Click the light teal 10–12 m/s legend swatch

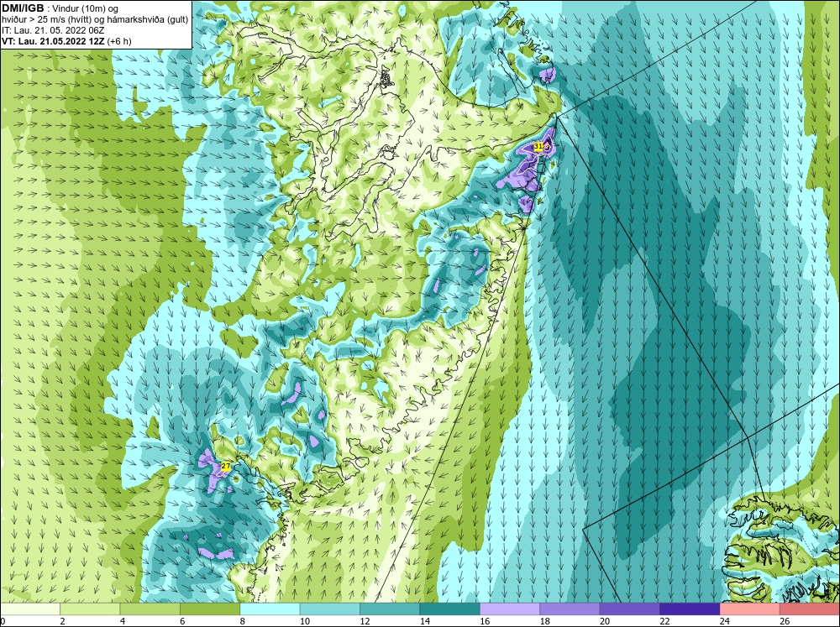click(x=330, y=609)
